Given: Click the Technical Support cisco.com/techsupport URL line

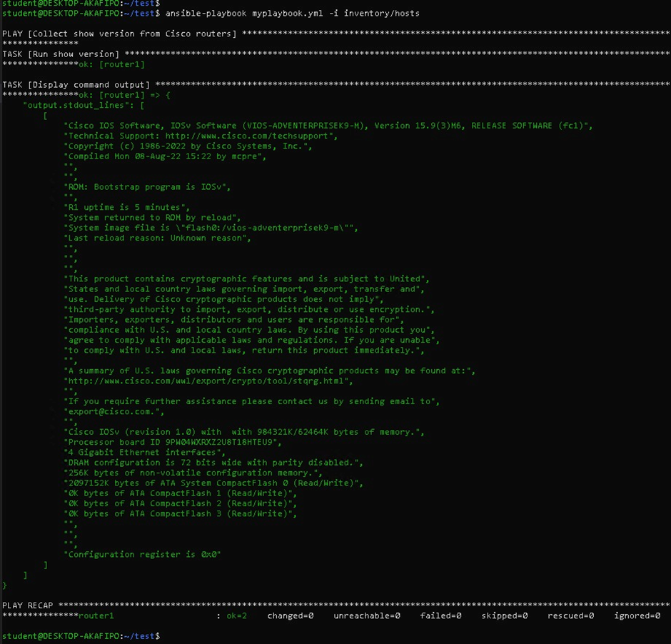Looking at the screenshot, I should (x=201, y=136).
